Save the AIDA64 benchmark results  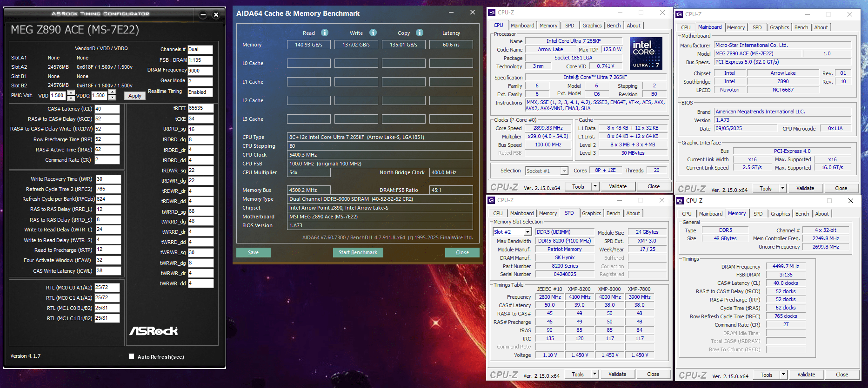point(253,252)
